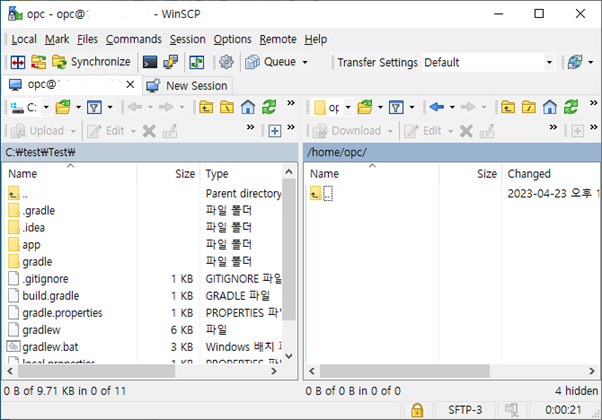Click the local panel filter icon

(94, 107)
